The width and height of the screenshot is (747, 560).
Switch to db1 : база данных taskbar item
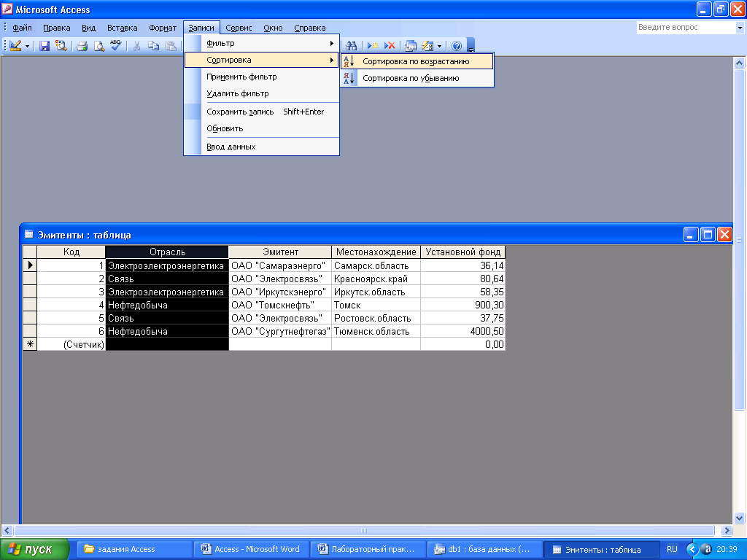[x=484, y=549]
